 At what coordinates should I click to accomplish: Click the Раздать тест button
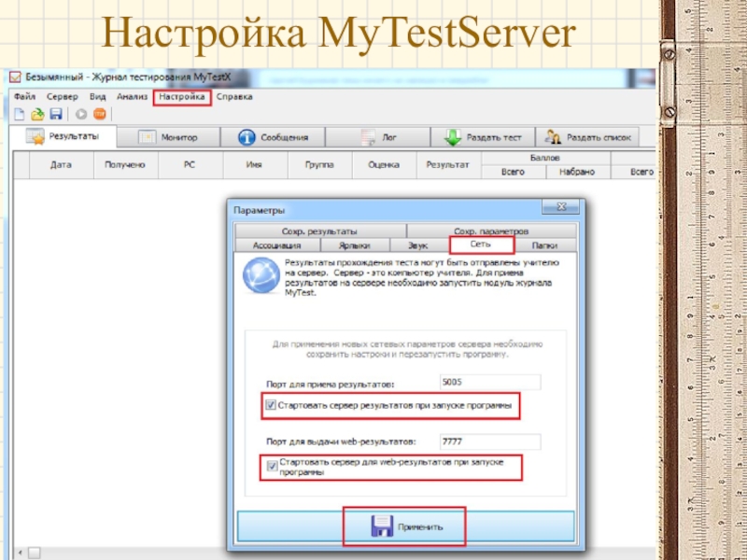click(483, 137)
